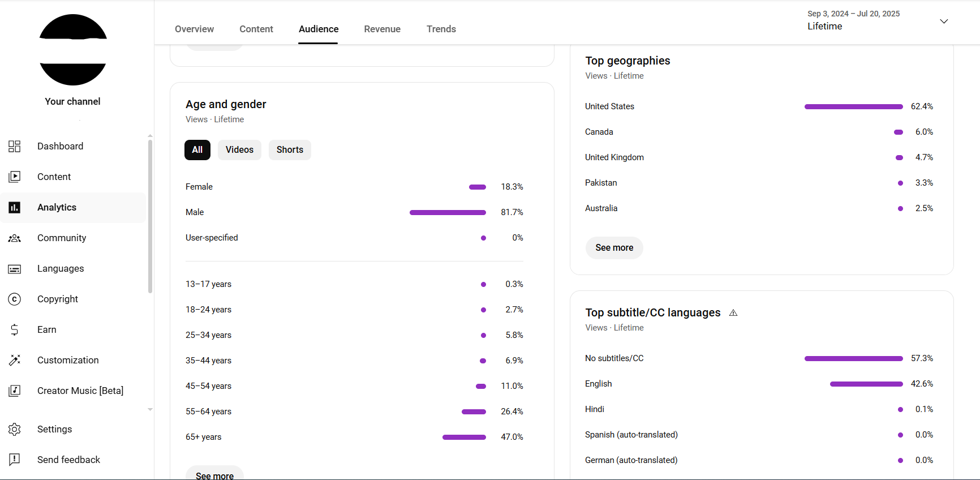Expand Age and gender See more
The width and height of the screenshot is (980, 480).
pyautogui.click(x=214, y=474)
